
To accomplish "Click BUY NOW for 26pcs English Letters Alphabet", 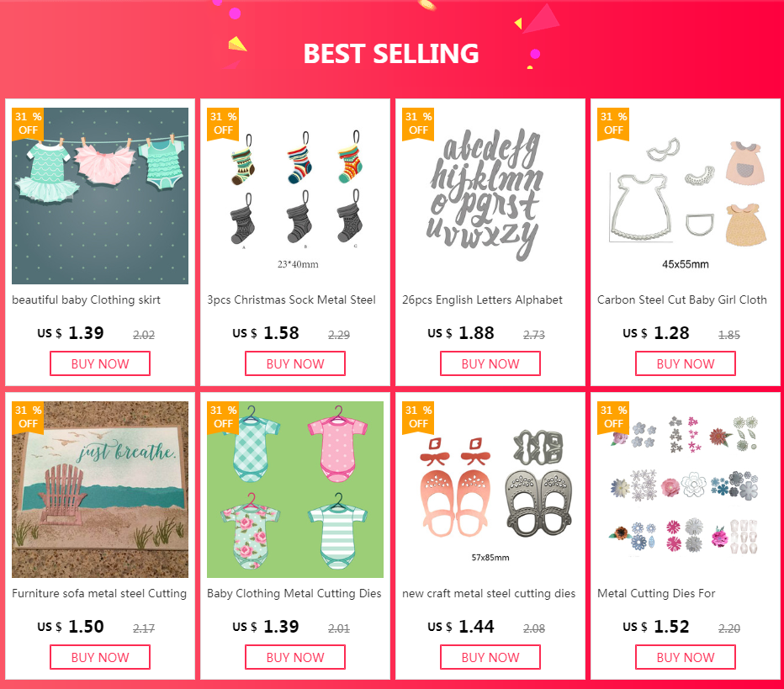I will click(490, 363).
